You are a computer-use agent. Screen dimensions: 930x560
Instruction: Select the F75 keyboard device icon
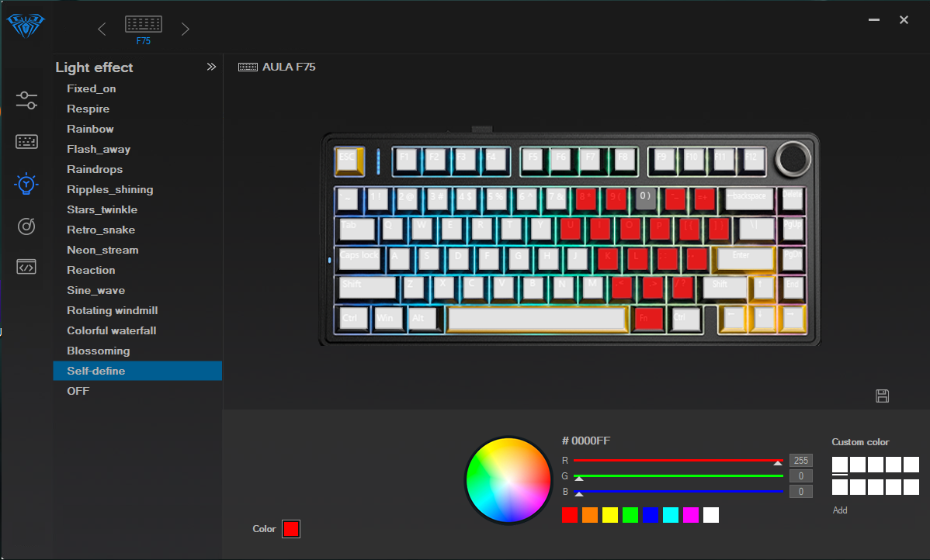pos(144,24)
